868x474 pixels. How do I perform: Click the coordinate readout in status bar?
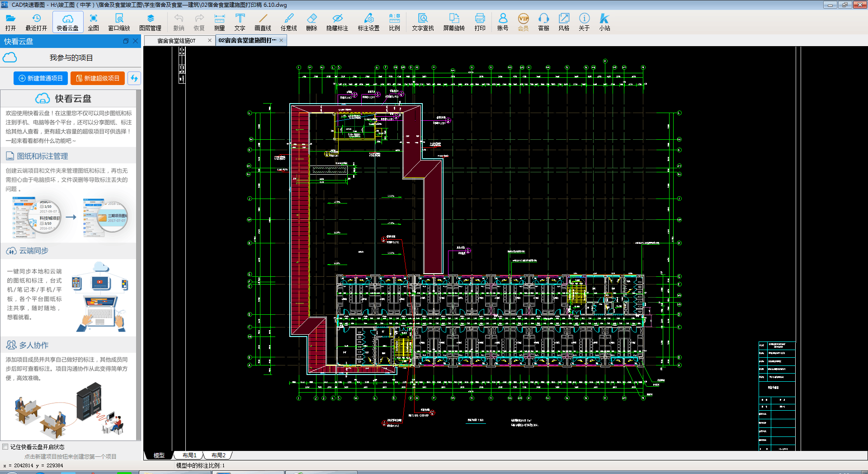[33, 465]
